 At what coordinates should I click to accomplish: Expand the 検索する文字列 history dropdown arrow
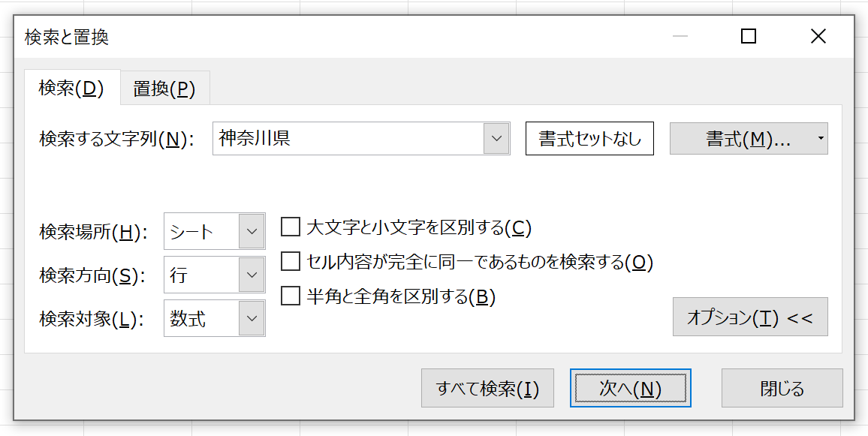pos(496,138)
